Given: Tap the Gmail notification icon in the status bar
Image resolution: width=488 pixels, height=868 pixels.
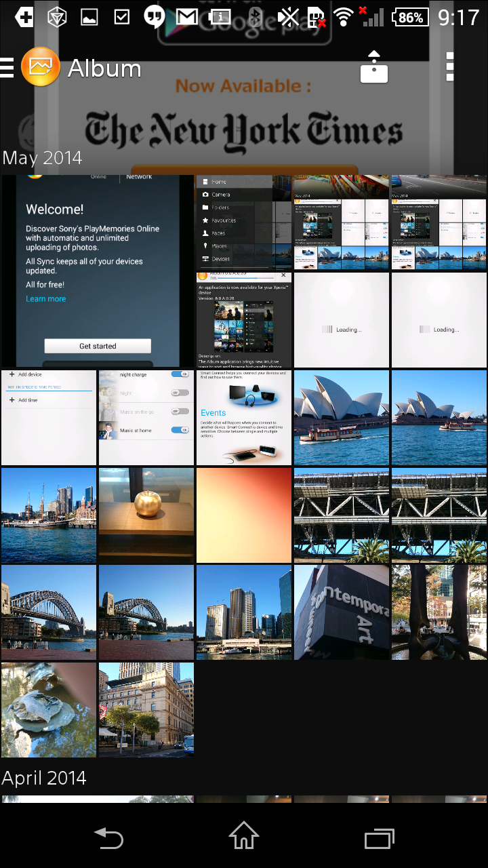Looking at the screenshot, I should coord(188,17).
